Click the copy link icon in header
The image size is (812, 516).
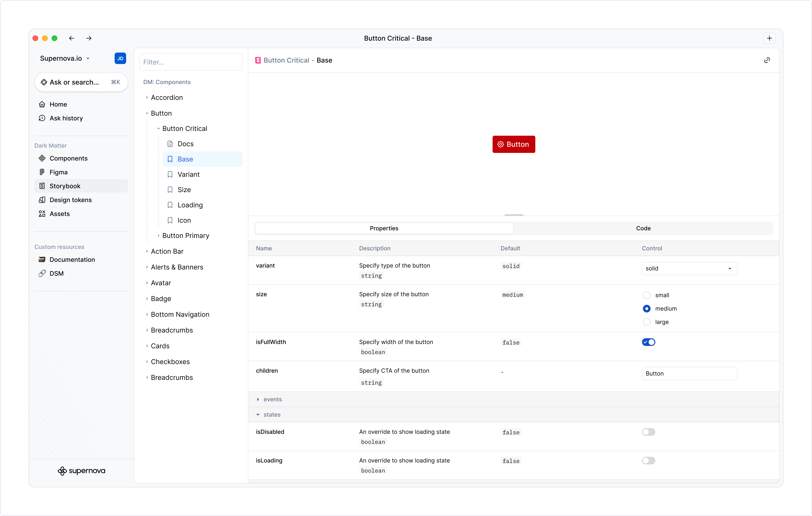(767, 60)
